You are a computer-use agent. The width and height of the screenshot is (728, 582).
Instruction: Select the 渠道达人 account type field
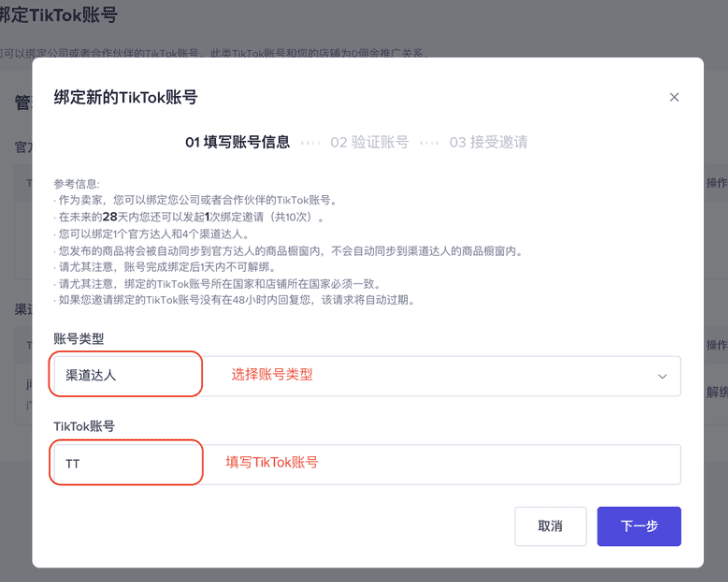(x=367, y=376)
